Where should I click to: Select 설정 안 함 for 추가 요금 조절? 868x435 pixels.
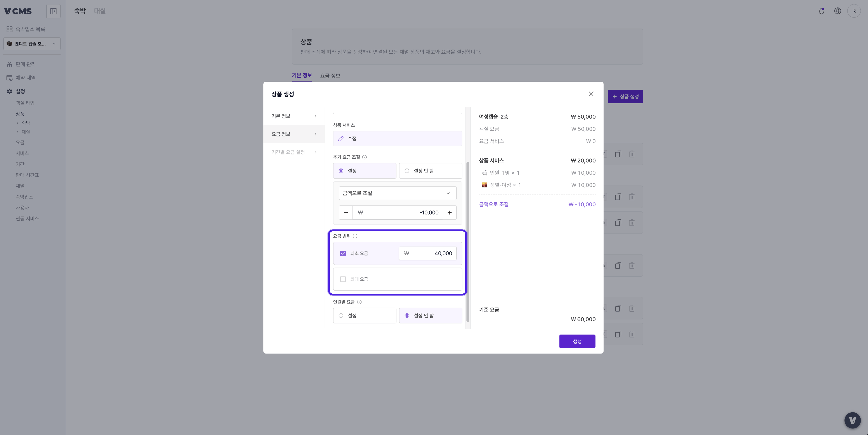(430, 171)
